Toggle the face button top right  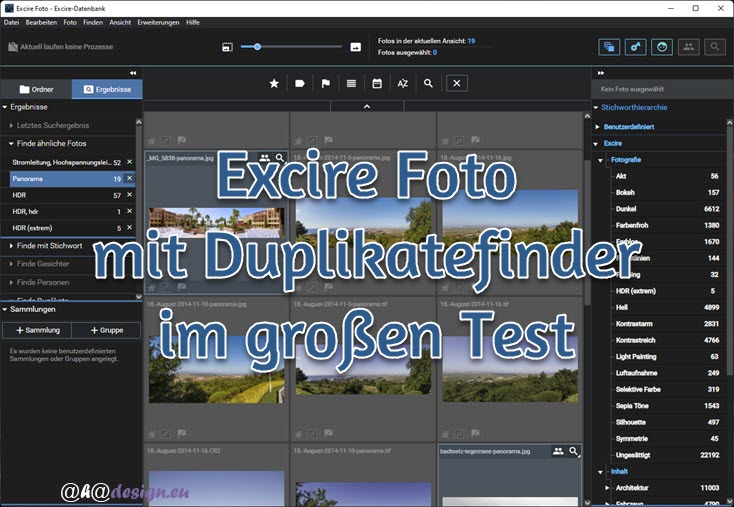[661, 47]
